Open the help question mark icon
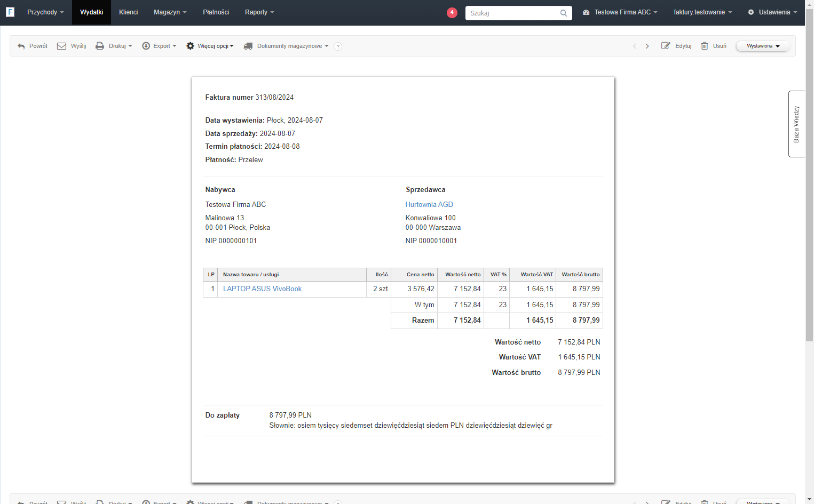814x504 pixels. point(338,46)
